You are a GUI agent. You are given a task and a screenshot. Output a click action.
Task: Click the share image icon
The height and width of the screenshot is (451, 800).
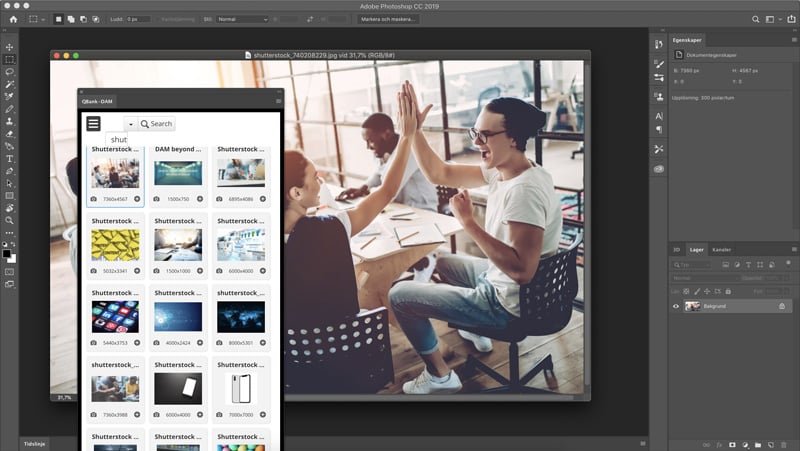(x=791, y=19)
